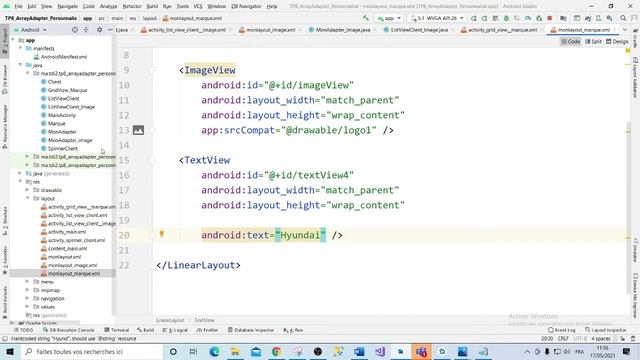
Task: Click the Profile app gauge icon
Action: click(x=528, y=18)
